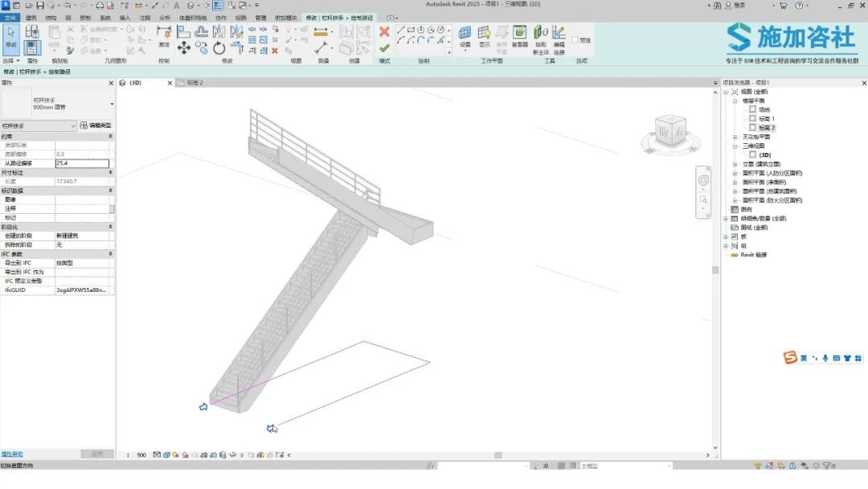Click the horizontal scrollbar thumb below the 3D view
This screenshot has width=868, height=489.
click(498, 455)
